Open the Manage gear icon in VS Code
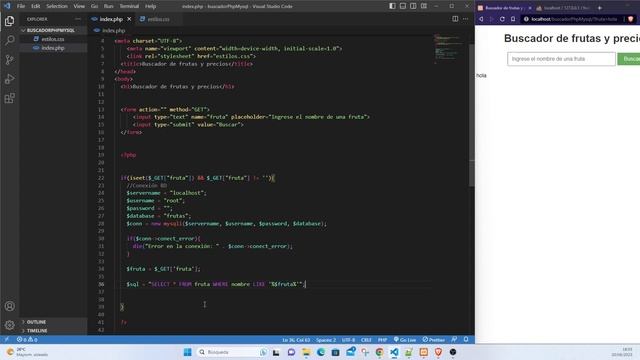The image size is (640, 360). pyautogui.click(x=9, y=325)
